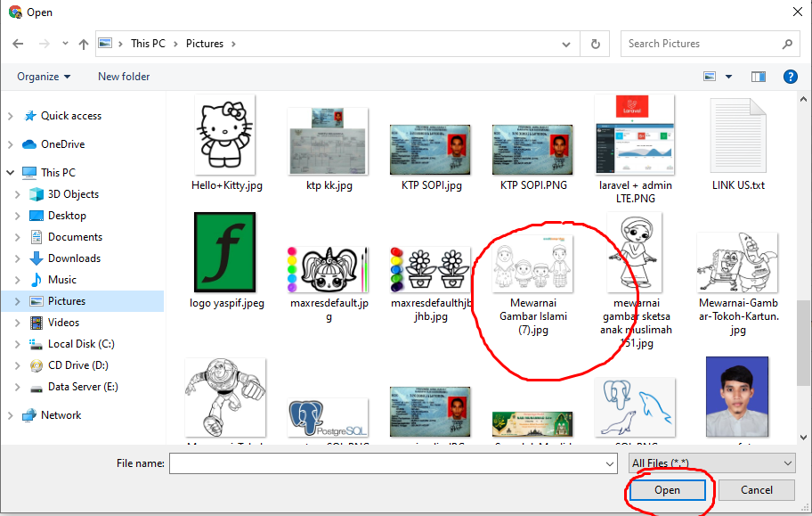Image resolution: width=812 pixels, height=516 pixels.
Task: Select the LINK US.txt file icon
Action: coord(738,135)
